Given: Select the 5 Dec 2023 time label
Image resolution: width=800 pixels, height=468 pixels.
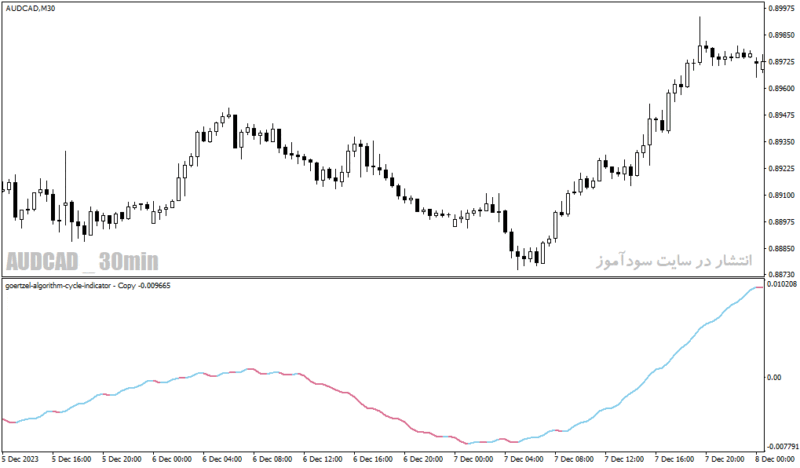Looking at the screenshot, I should pyautogui.click(x=20, y=459).
